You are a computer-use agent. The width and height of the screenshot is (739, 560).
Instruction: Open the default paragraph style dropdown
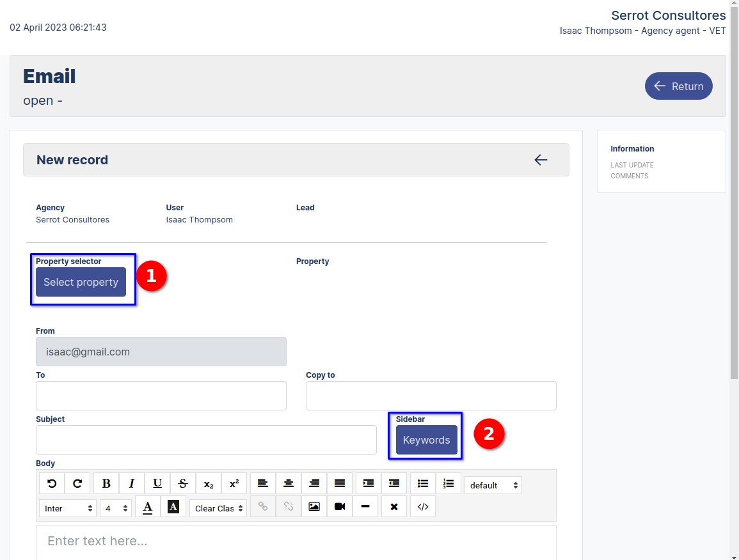click(x=493, y=485)
